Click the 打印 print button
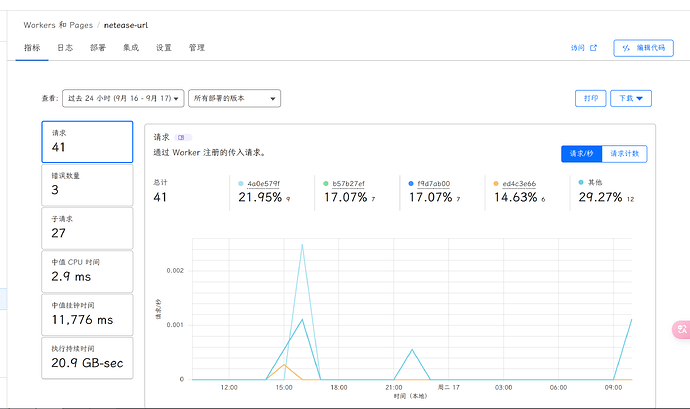Viewport: 690px width, 409px height. click(591, 98)
